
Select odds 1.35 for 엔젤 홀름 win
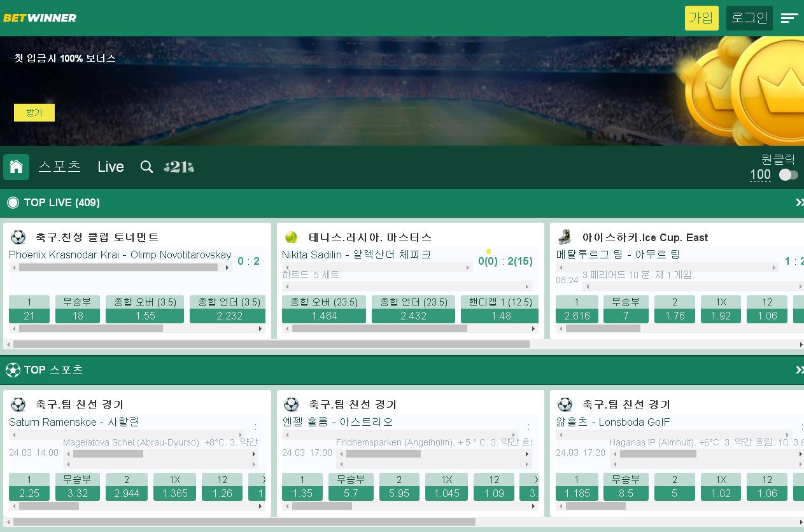pyautogui.click(x=302, y=487)
